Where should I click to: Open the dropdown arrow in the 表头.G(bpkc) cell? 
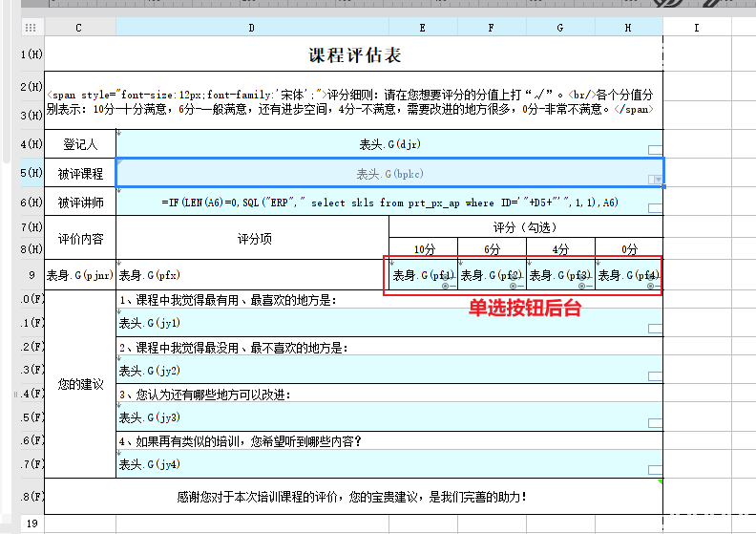(x=658, y=180)
